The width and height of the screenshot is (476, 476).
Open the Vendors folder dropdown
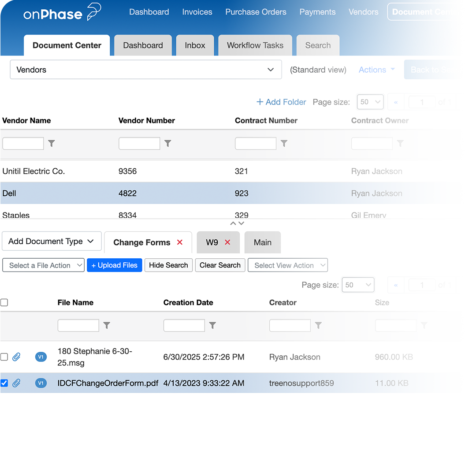146,70
